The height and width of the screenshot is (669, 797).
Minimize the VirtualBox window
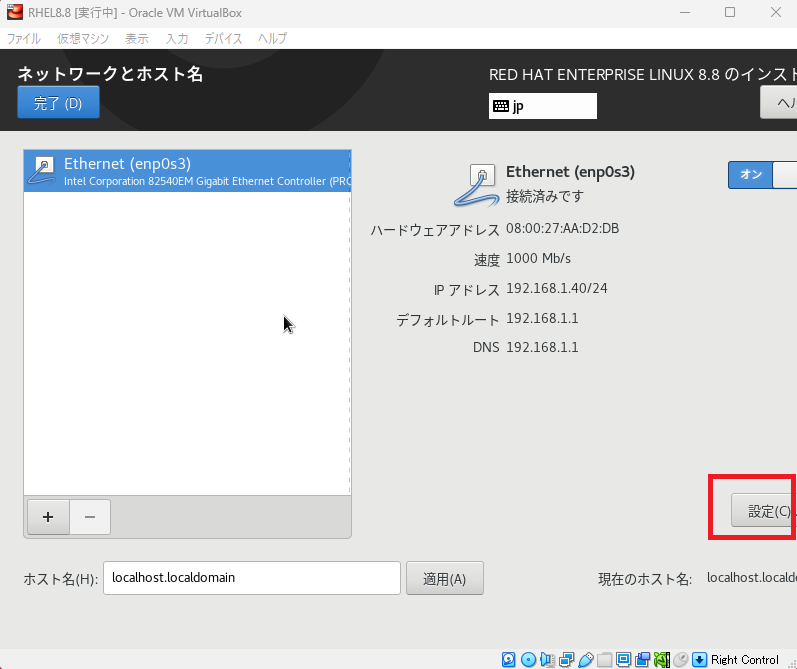[685, 12]
